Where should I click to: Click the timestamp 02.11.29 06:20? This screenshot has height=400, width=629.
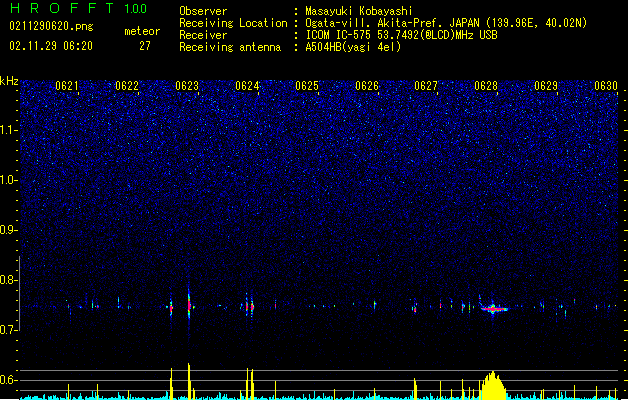click(x=51, y=46)
